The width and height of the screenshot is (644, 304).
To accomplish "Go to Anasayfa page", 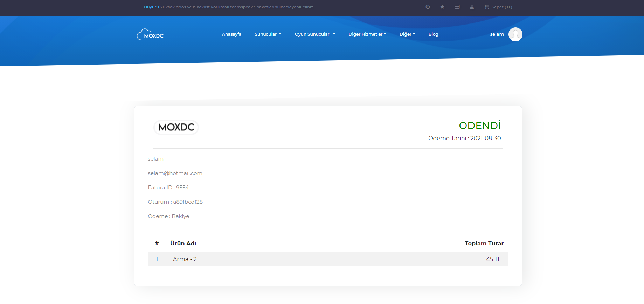I will pyautogui.click(x=231, y=34).
